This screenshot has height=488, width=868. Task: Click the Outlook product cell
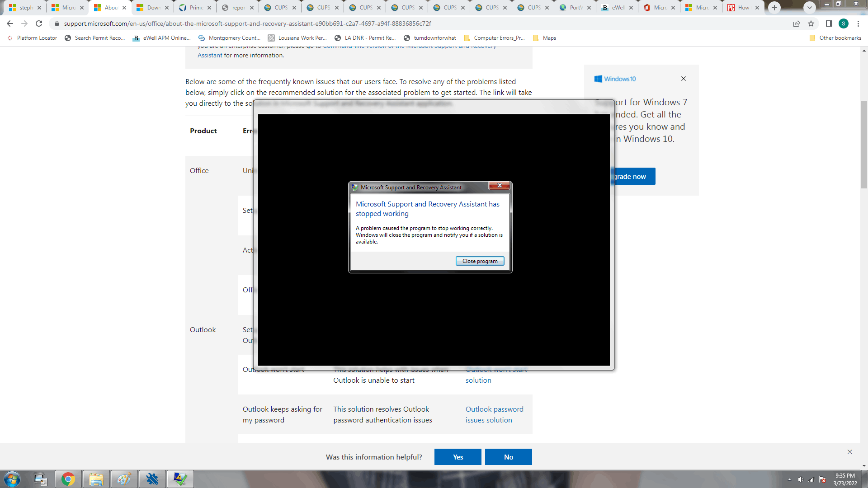click(203, 329)
